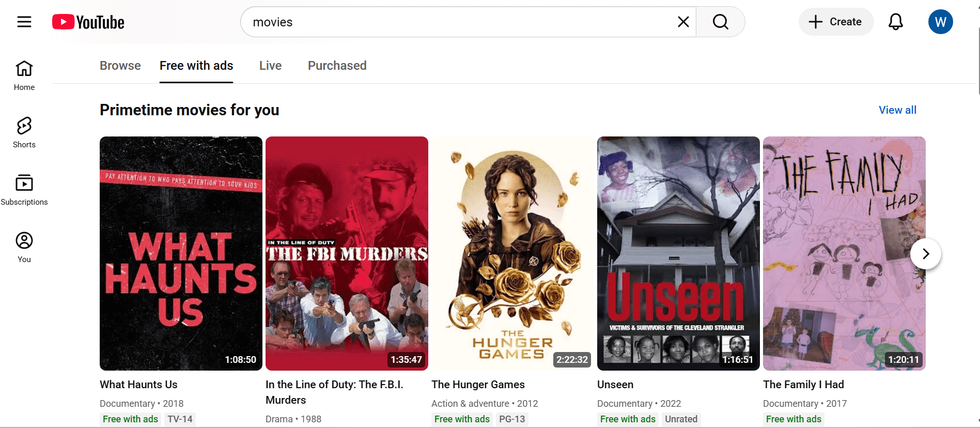Image resolution: width=980 pixels, height=428 pixels.
Task: Switch to the Live tab
Action: [x=270, y=66]
